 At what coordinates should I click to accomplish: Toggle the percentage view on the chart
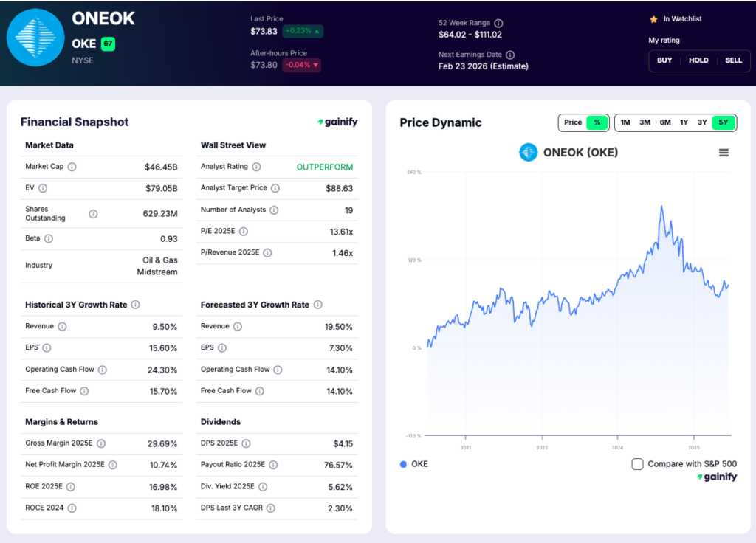[596, 122]
